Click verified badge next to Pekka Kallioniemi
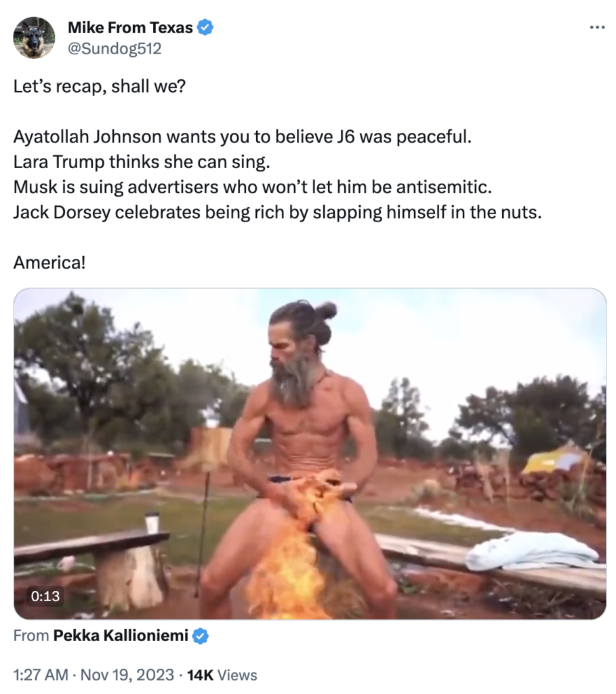This screenshot has width=616, height=694. coord(201,636)
